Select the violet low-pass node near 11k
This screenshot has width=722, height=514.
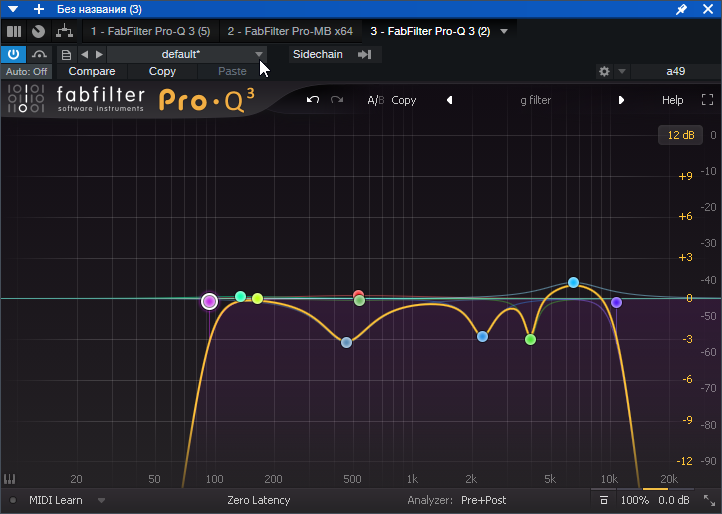pyautogui.click(x=617, y=303)
